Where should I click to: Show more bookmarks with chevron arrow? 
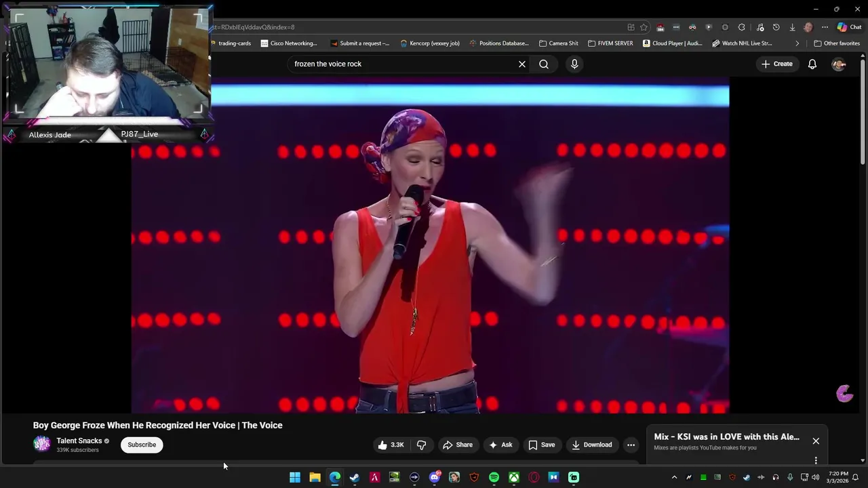click(797, 43)
